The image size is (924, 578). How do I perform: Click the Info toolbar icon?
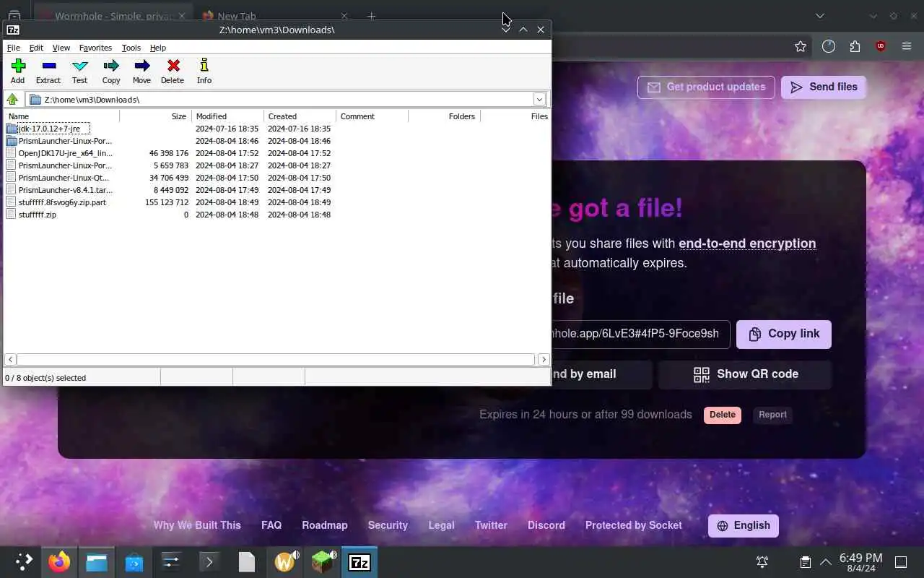[204, 71]
